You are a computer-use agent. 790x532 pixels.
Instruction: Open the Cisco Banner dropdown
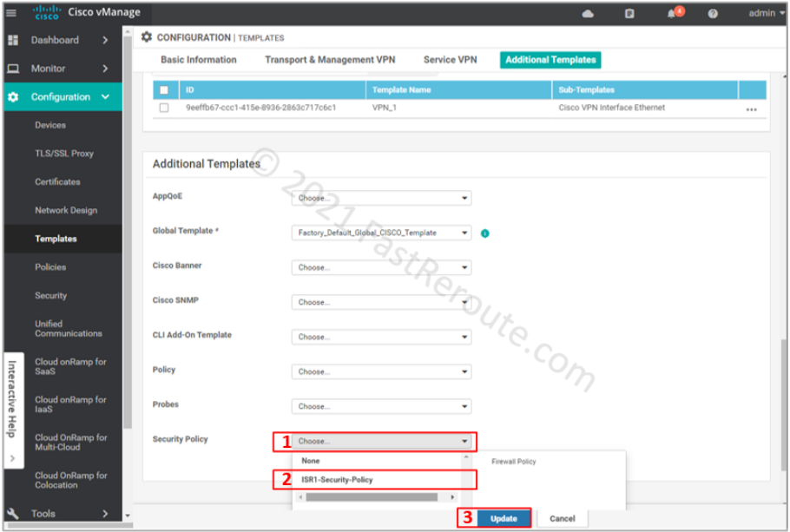[380, 267]
